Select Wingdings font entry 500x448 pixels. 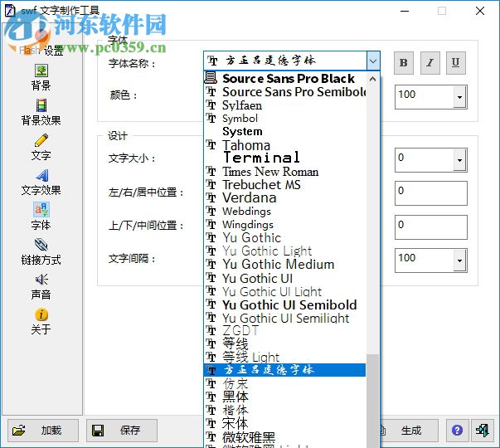(284, 224)
